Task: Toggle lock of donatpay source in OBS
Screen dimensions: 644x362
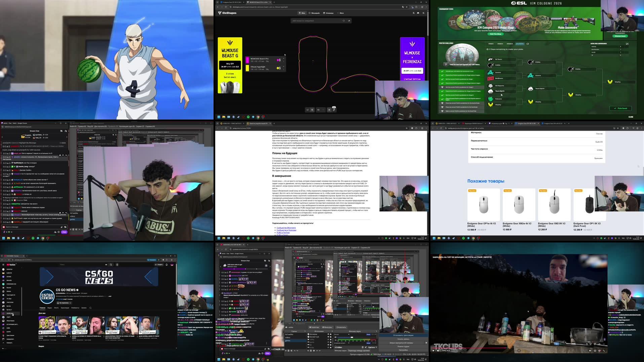Action: 331,334
